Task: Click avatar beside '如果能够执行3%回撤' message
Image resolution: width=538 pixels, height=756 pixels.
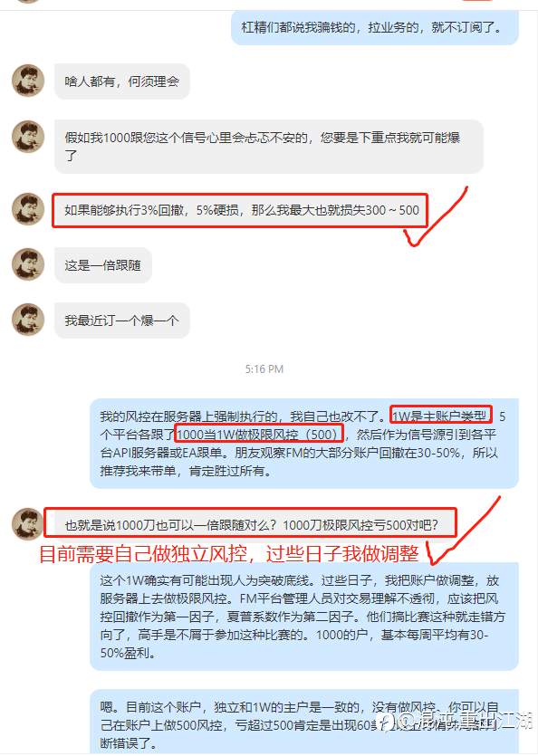Action: tap(28, 209)
